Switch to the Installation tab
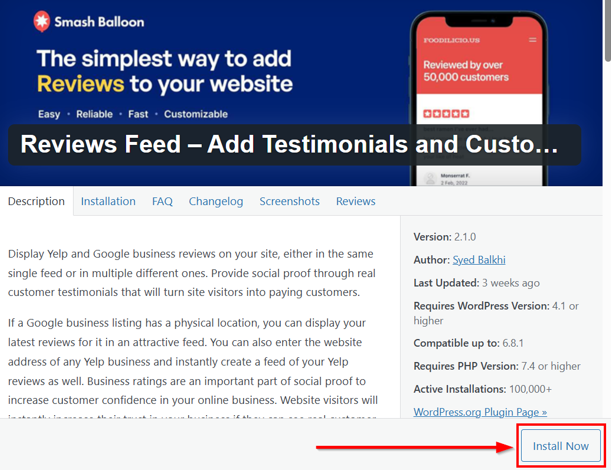The width and height of the screenshot is (611, 472). 108,201
